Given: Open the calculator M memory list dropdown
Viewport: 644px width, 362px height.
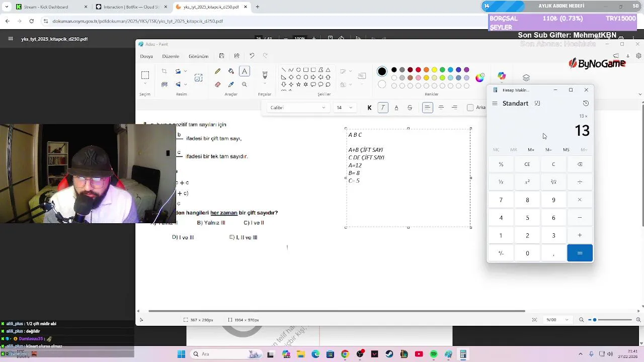Looking at the screenshot, I should pyautogui.click(x=584, y=150).
